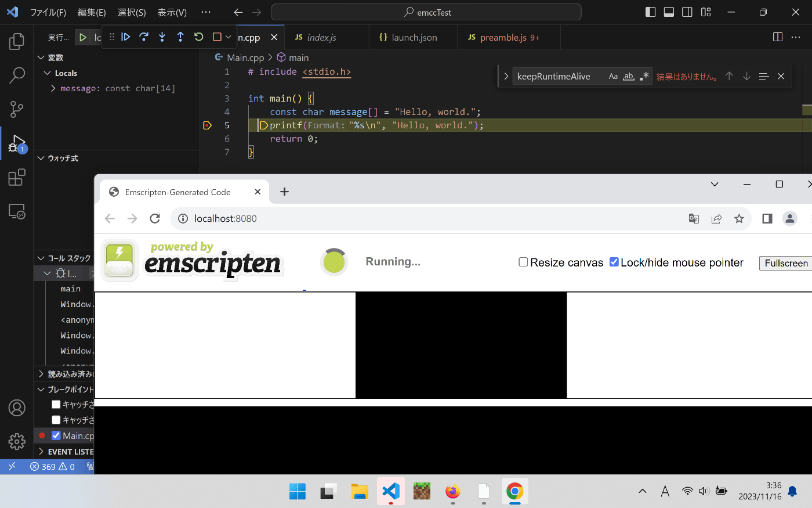
Task: Open the 選択(S) menu
Action: [132, 12]
